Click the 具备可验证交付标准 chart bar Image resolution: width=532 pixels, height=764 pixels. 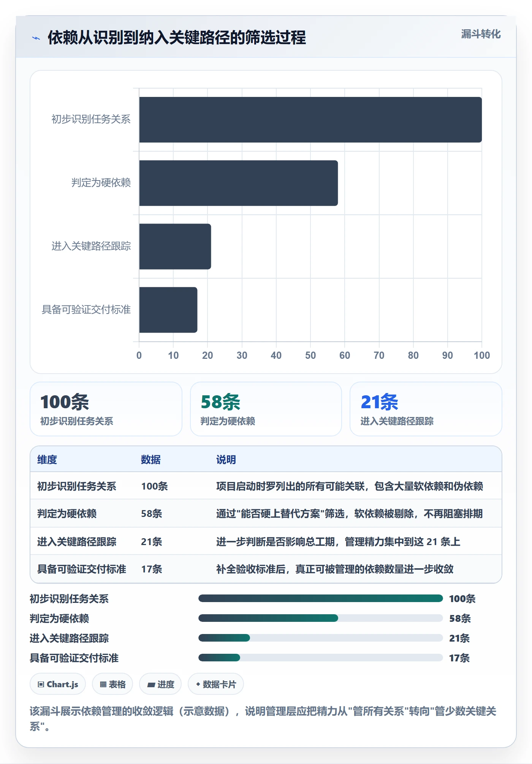pos(168,310)
